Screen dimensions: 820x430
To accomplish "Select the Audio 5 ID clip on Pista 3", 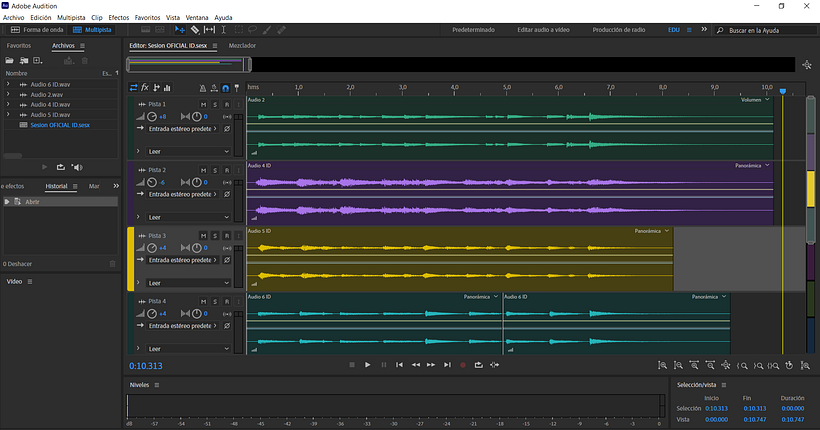I will (x=459, y=259).
